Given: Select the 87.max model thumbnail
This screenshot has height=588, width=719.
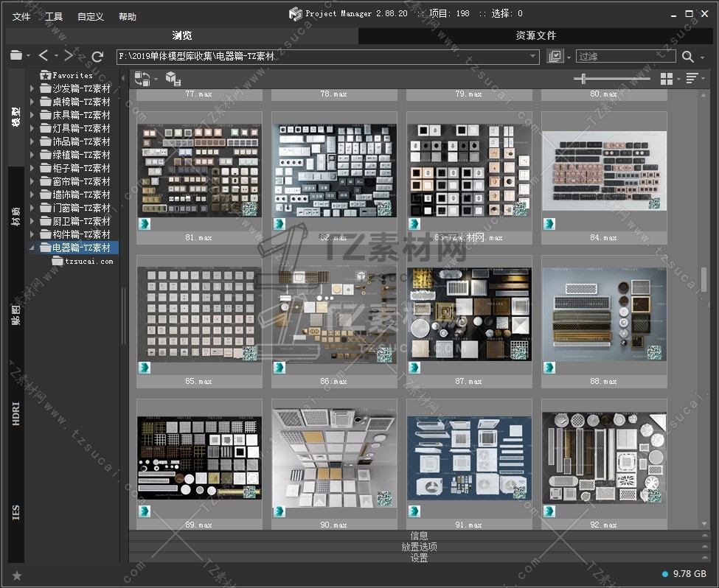Looking at the screenshot, I should (469, 315).
